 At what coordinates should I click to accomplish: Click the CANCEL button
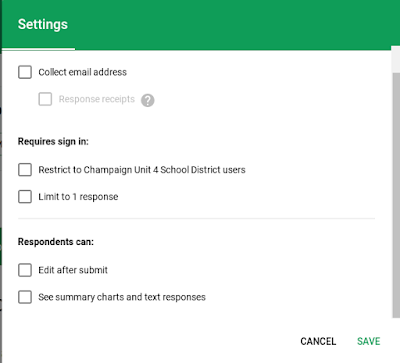[x=318, y=341]
